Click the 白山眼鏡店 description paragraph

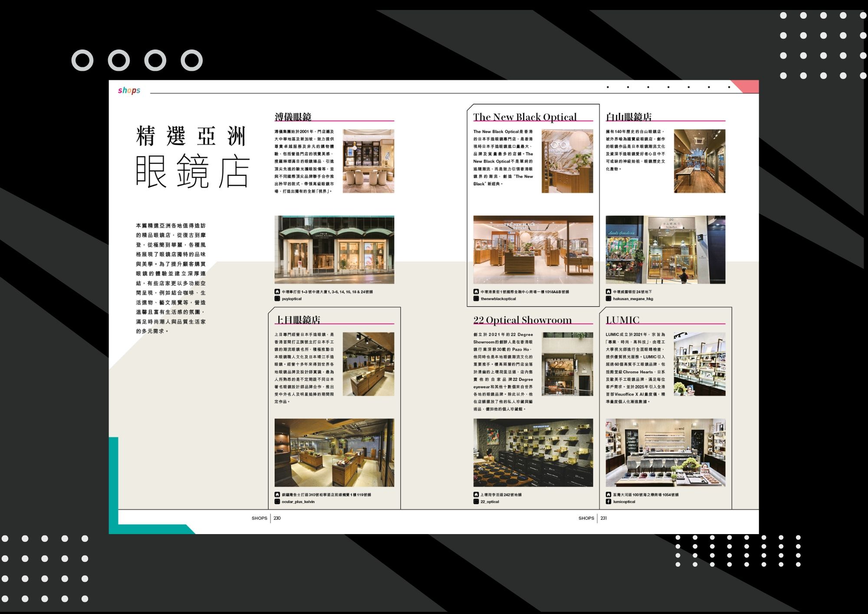[x=635, y=150]
